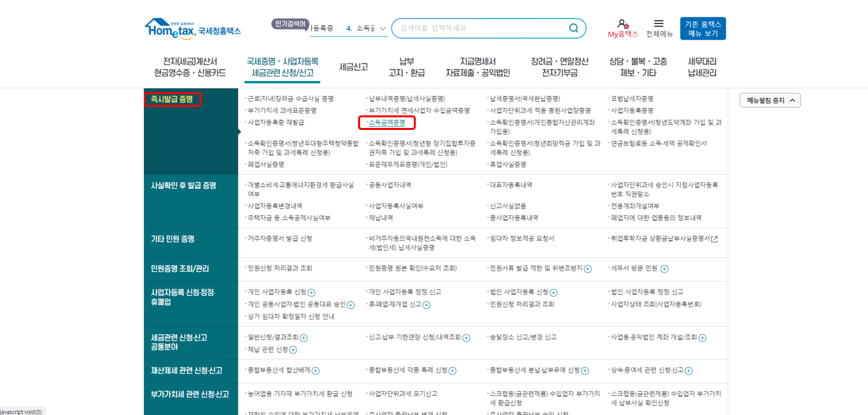Open 국세증명·사업자등록 세금관련 신청/신고 menu
The image size is (868, 415).
point(282,67)
